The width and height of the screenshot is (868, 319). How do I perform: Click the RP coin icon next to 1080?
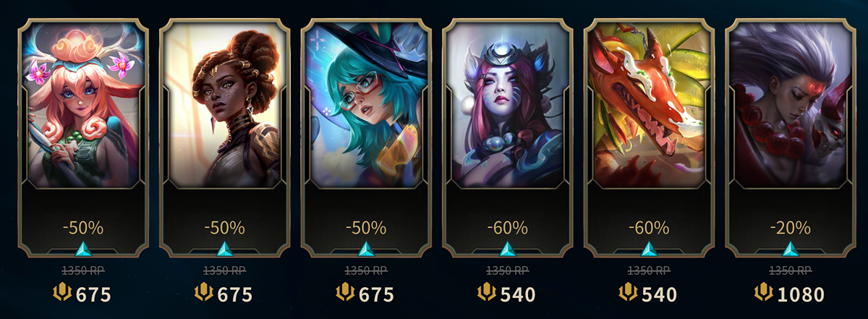(763, 294)
